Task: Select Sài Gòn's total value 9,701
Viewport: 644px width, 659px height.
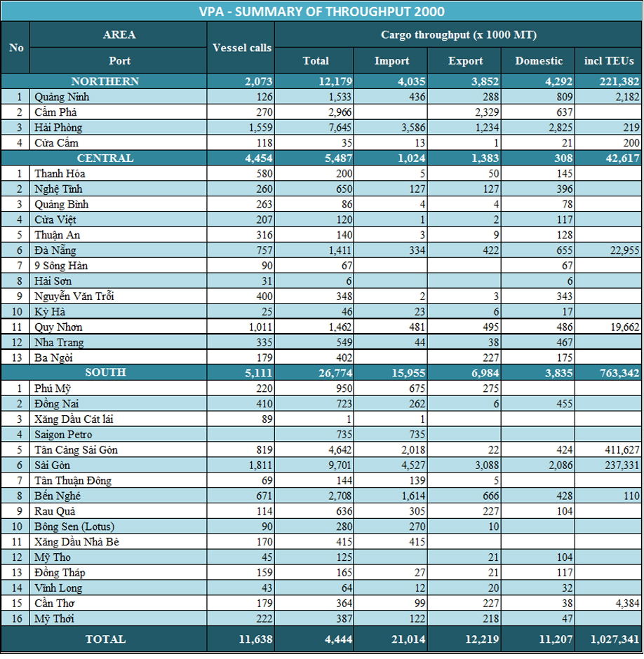Action: 314,465
